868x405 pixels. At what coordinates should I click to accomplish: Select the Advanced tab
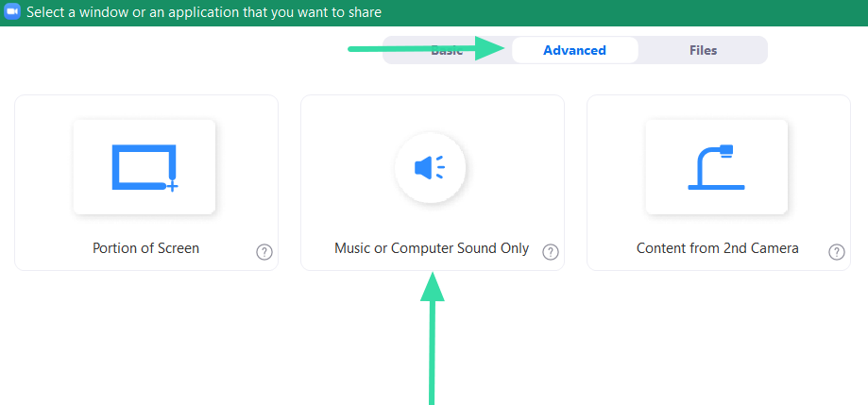pos(574,50)
